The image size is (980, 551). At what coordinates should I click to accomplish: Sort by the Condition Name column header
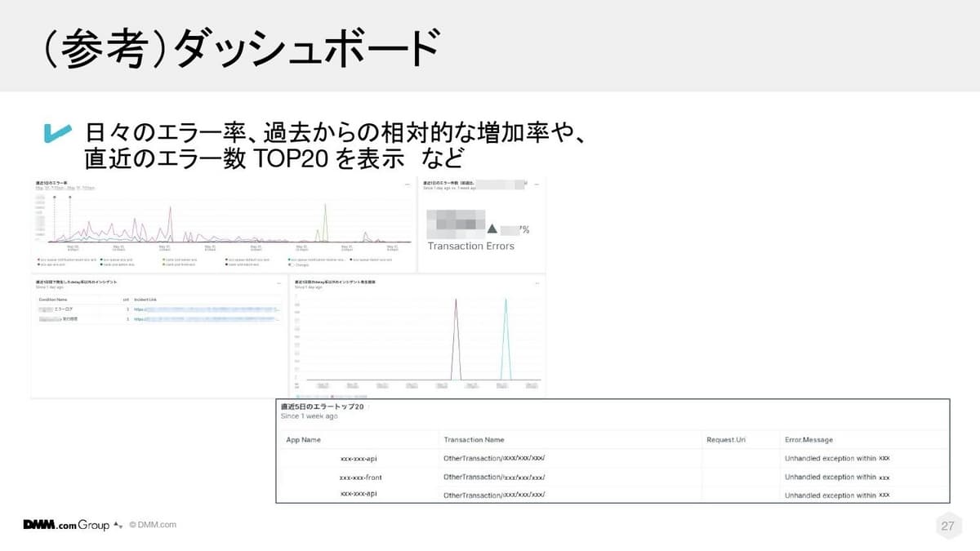(51, 300)
